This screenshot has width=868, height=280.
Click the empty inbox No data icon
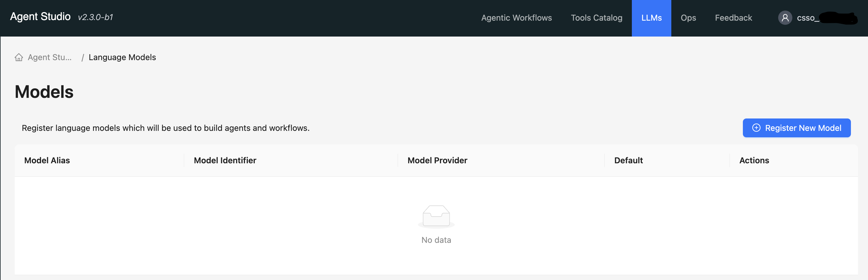[436, 216]
